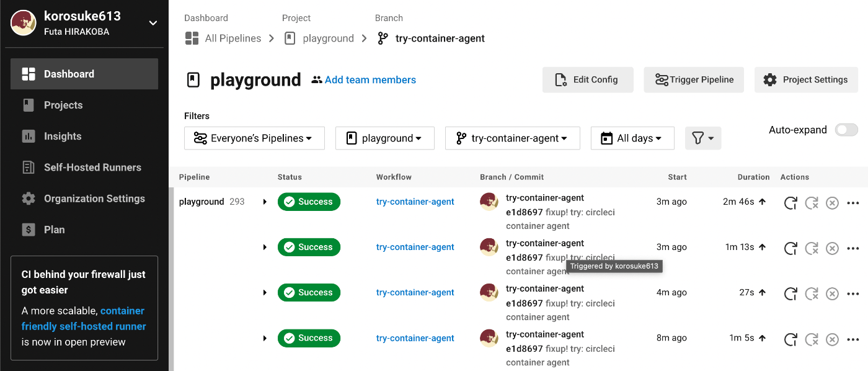Rerun the 1m 13s workflow
868x371 pixels.
(x=790, y=248)
